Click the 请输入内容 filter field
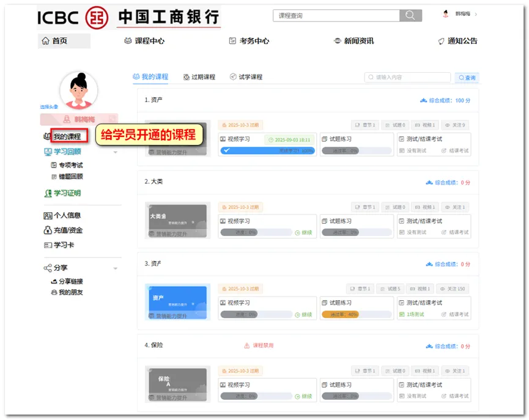Screen dimensions: 529x420 [x=407, y=77]
